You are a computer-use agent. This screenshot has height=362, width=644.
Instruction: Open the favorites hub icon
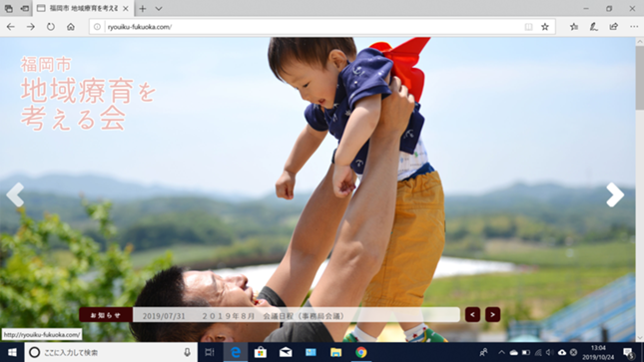coord(574,27)
